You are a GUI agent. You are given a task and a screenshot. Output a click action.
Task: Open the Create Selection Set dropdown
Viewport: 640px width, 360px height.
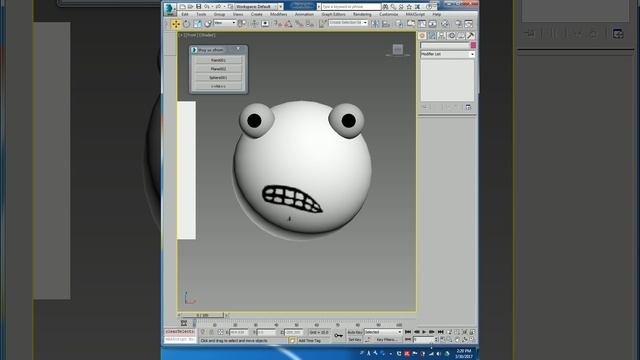click(x=348, y=23)
